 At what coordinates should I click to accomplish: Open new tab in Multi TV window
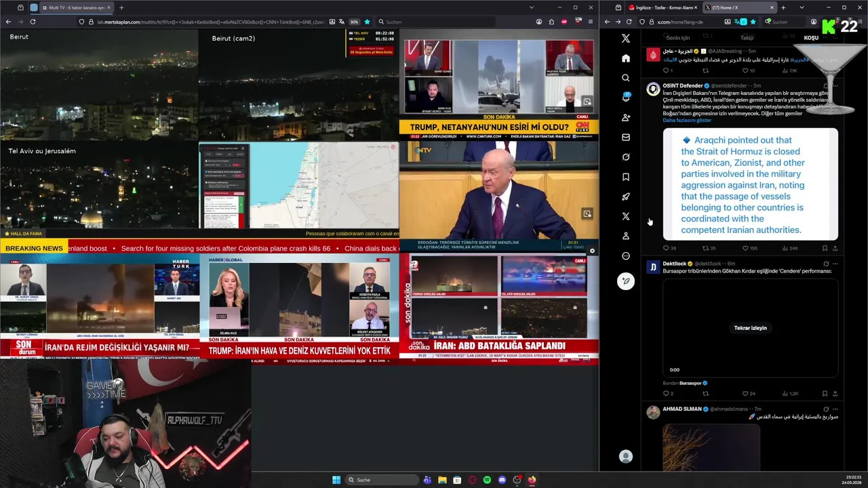[x=121, y=7]
